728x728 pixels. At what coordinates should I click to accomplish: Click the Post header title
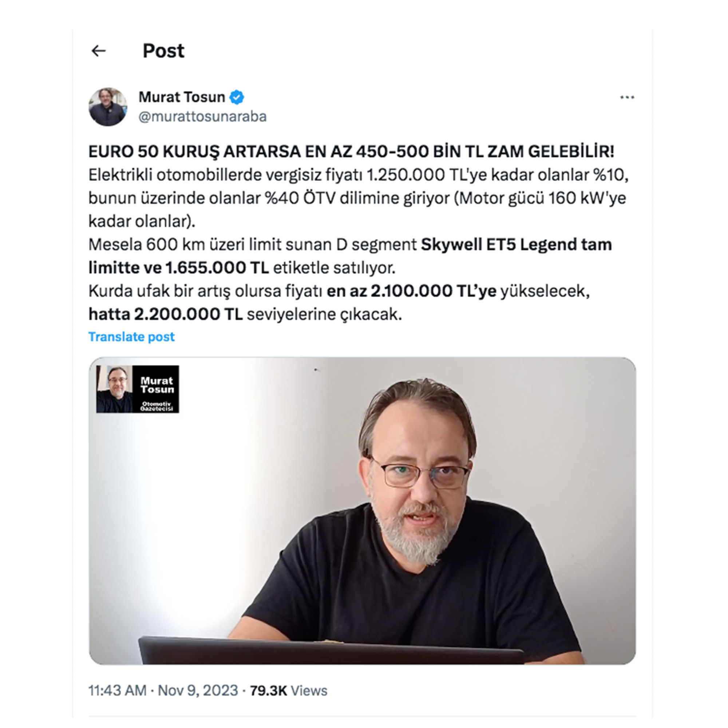point(163,51)
